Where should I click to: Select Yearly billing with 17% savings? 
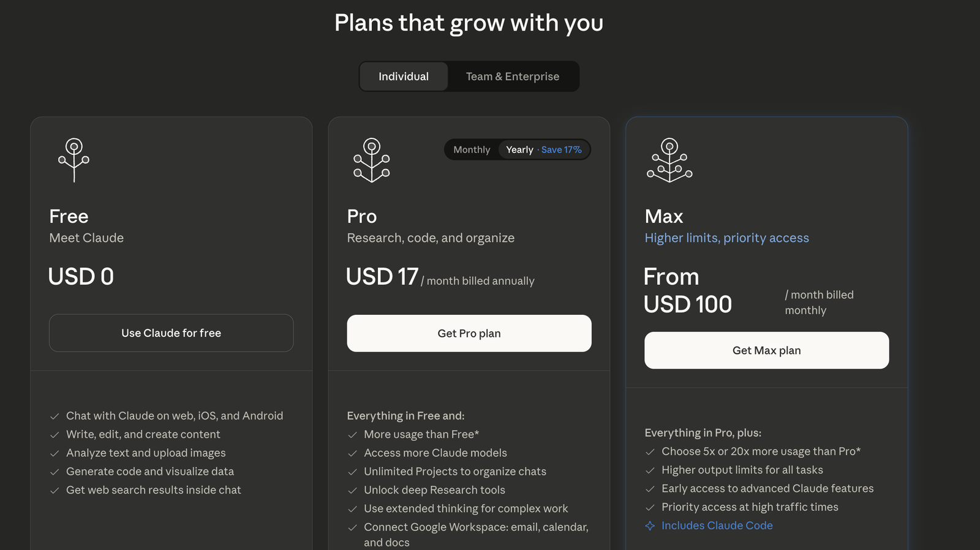[x=543, y=149]
